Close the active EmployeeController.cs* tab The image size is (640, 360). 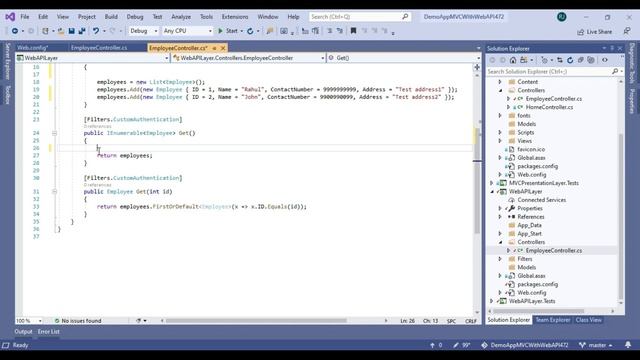click(223, 48)
